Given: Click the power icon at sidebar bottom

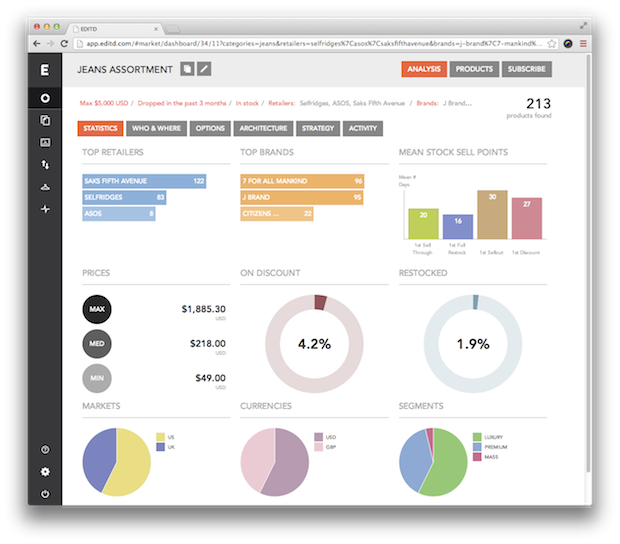Looking at the screenshot, I should [45, 494].
